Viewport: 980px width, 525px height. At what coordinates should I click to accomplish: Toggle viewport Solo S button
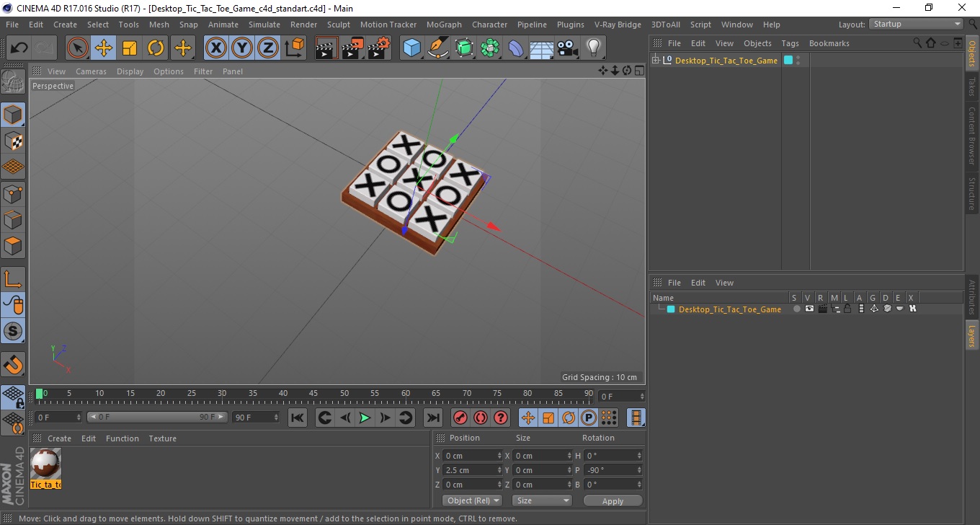tap(13, 331)
